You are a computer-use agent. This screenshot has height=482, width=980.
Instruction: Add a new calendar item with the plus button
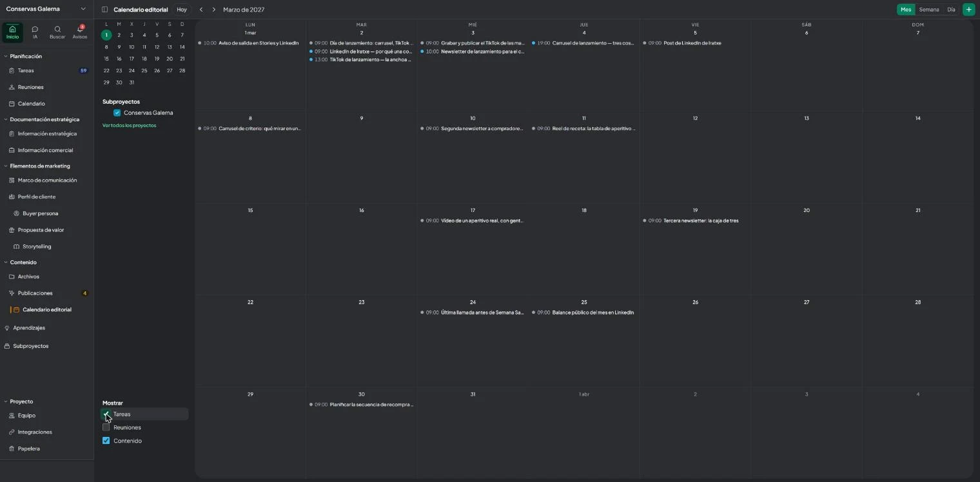click(968, 10)
